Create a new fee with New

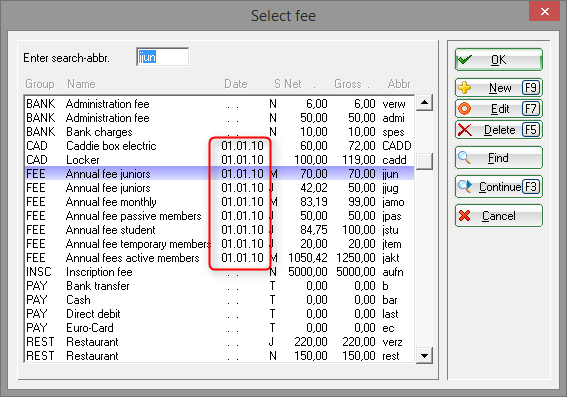click(499, 88)
